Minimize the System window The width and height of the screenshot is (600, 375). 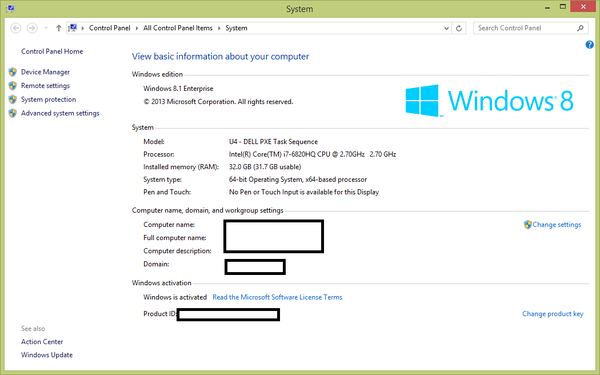tap(548, 7)
